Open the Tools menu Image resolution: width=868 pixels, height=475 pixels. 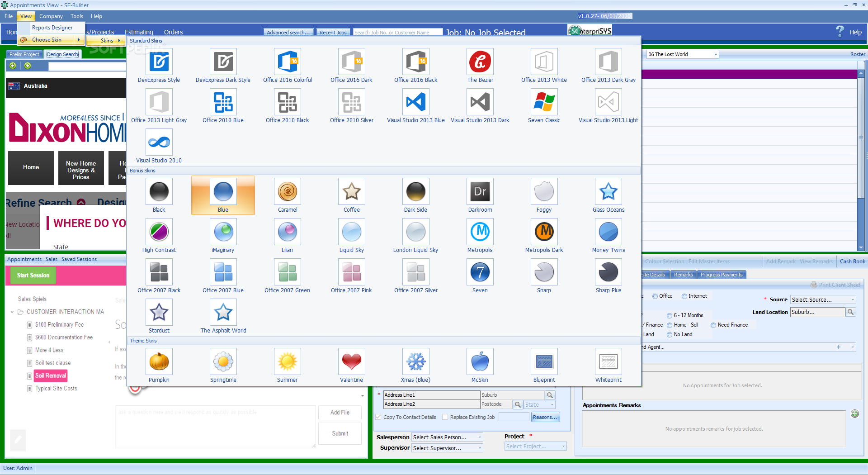[x=77, y=16]
